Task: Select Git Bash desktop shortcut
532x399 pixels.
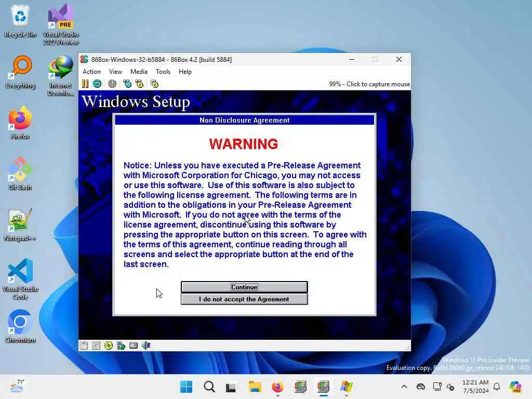Action: (x=20, y=174)
